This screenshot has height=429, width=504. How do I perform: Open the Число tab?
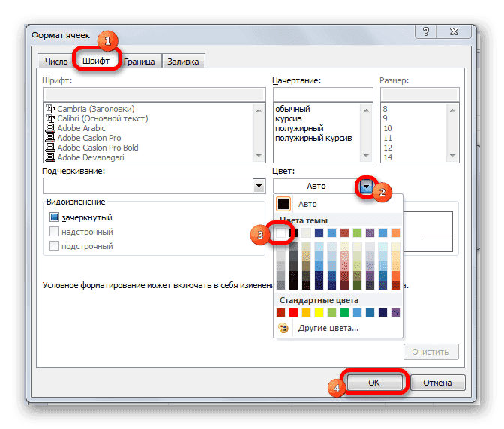[56, 61]
